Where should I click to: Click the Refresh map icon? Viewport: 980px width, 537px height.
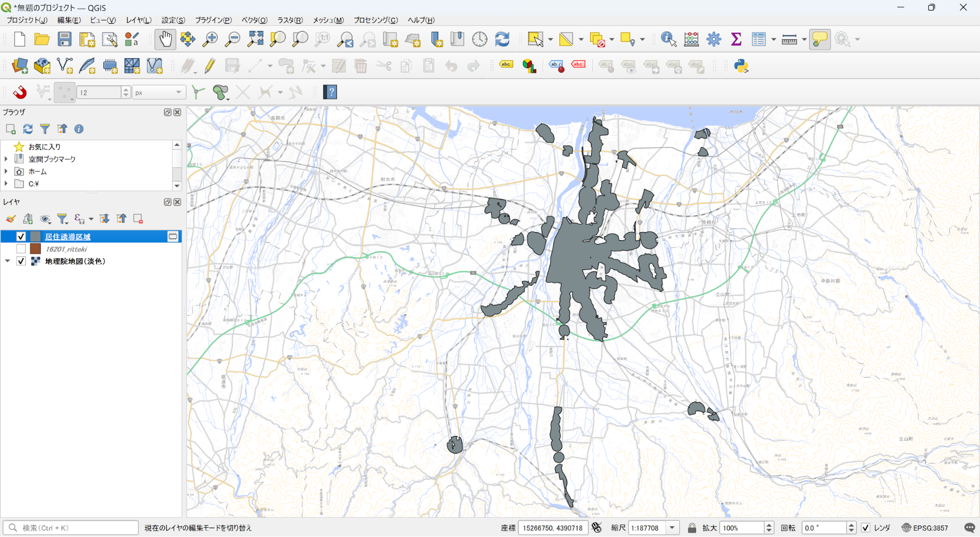coord(502,39)
